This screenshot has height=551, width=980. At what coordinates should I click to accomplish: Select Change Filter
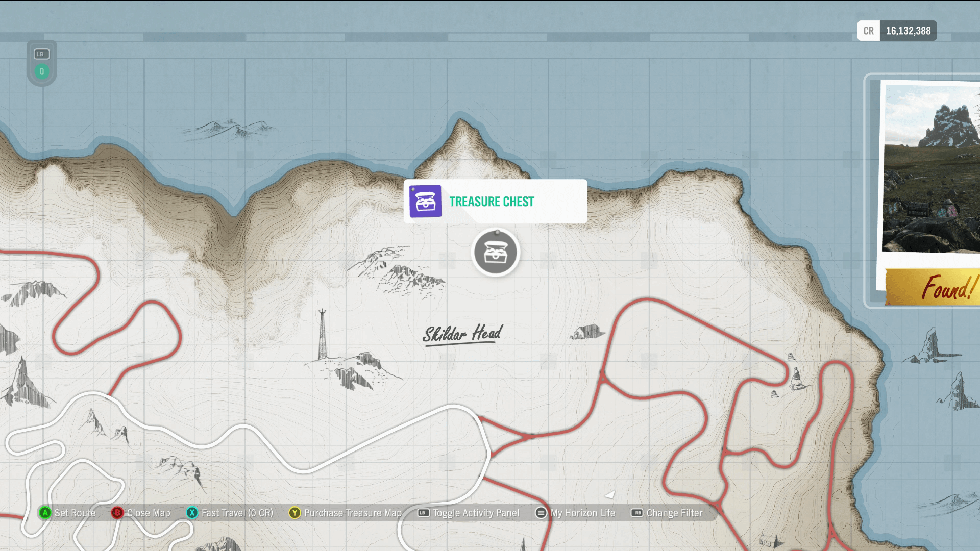point(674,513)
